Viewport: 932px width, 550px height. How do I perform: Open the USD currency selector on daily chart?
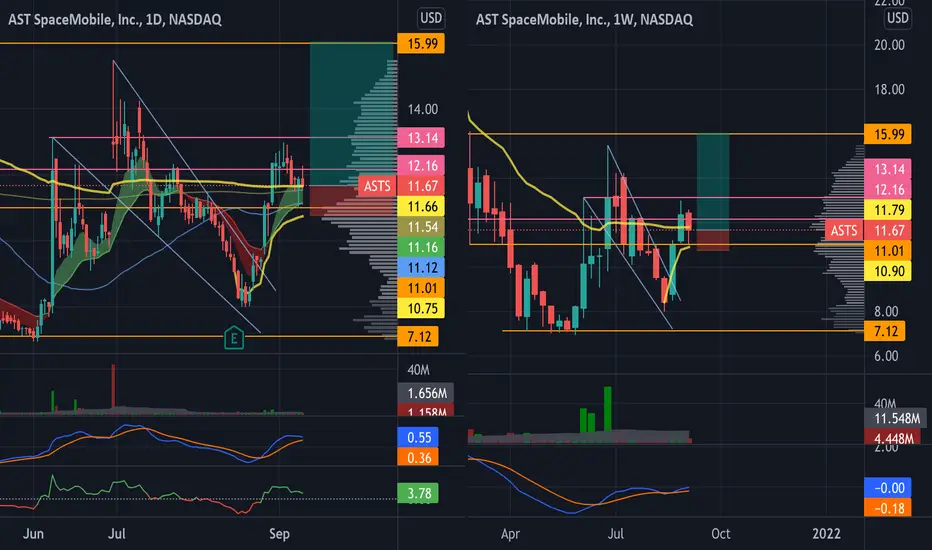431,18
